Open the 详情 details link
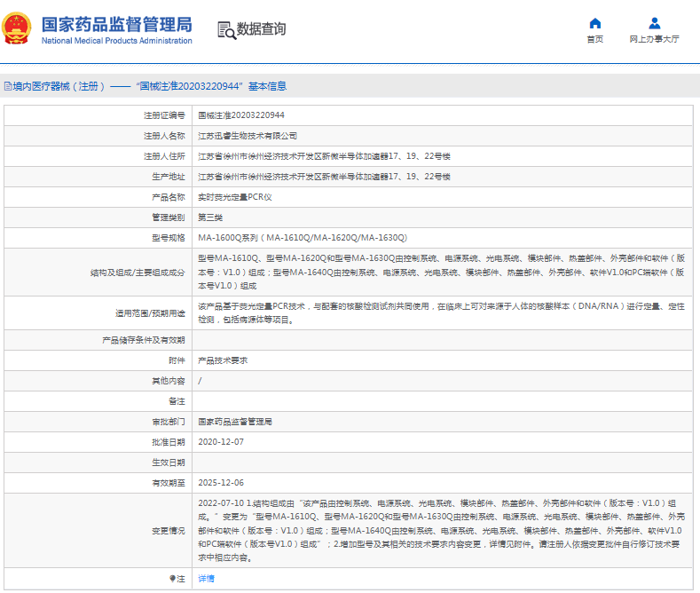The height and width of the screenshot is (593, 700). 206,579
